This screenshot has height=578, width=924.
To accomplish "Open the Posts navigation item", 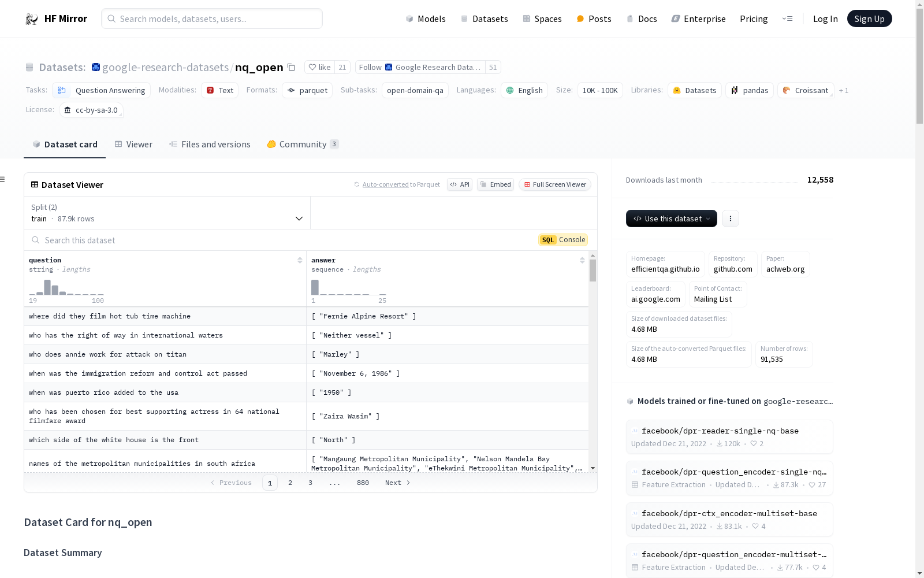I will pyautogui.click(x=594, y=18).
